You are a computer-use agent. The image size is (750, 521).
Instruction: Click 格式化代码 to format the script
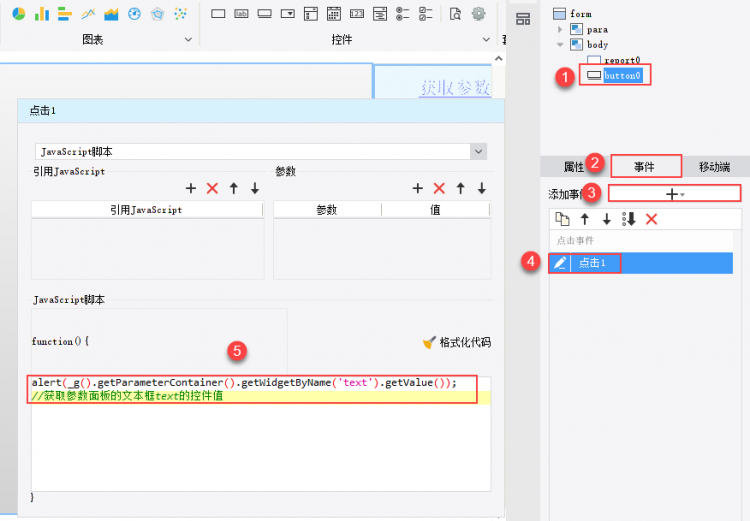(457, 342)
